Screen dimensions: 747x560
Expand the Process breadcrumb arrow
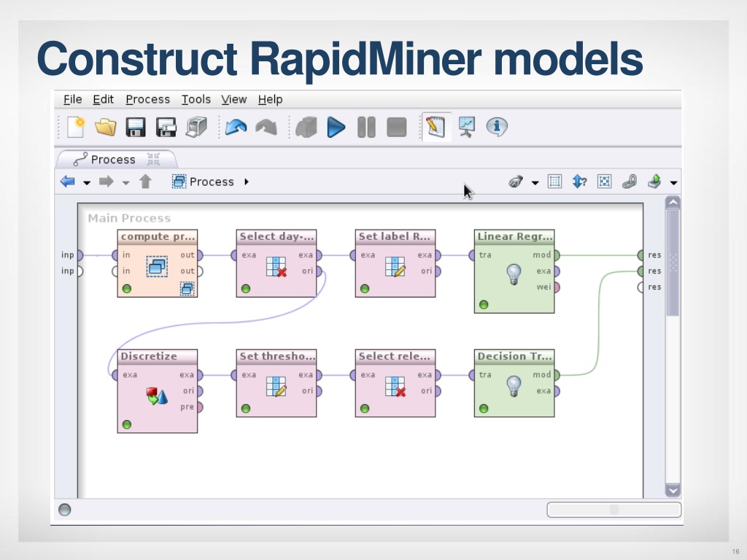pos(247,182)
